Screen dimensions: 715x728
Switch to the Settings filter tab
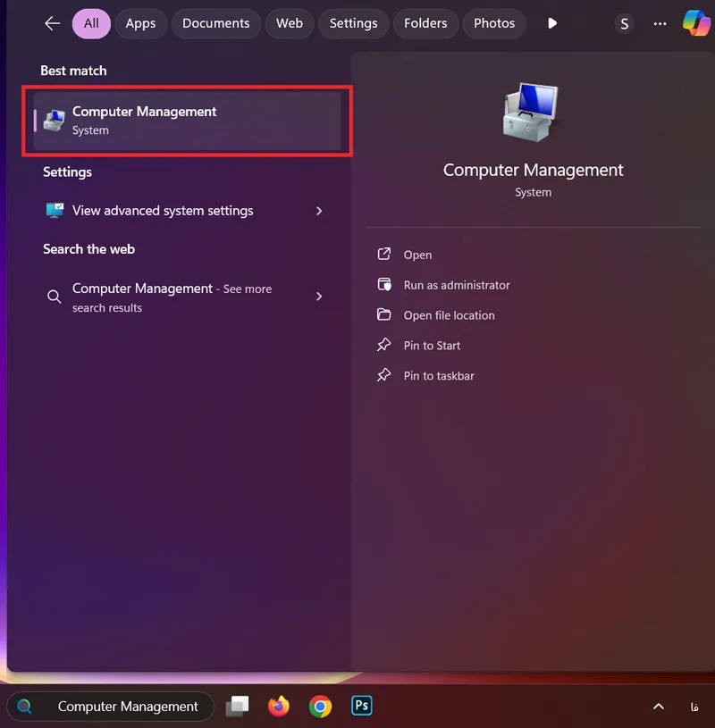354,23
